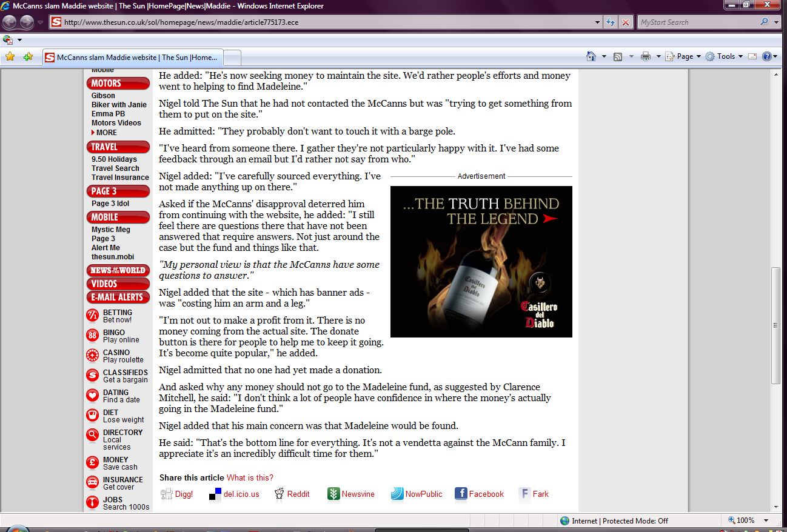Screen dimensions: 787x532
Task: Expand the zoom level 100% dropdown
Action: (x=766, y=520)
